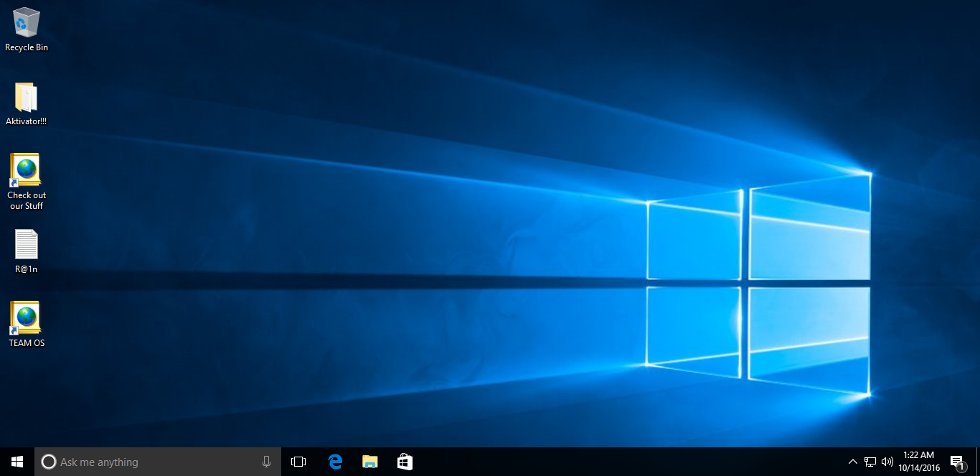The height and width of the screenshot is (476, 980).
Task: Open clock showing 1:22 AM
Action: pyautogui.click(x=919, y=462)
